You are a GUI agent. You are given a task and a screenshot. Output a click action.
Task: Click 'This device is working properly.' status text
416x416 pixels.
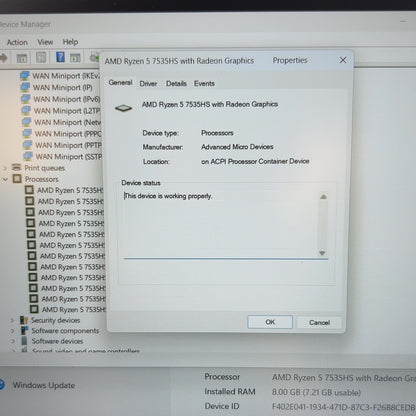tap(168, 196)
